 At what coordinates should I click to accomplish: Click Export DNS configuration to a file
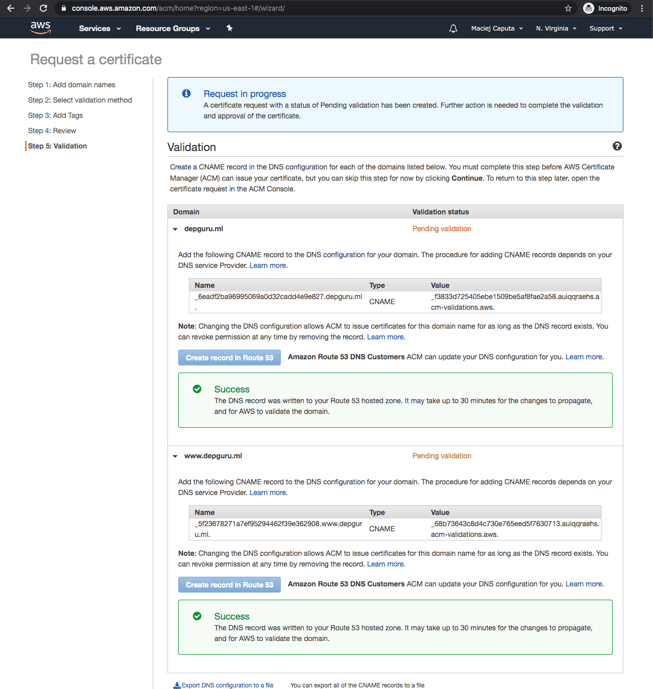(223, 685)
